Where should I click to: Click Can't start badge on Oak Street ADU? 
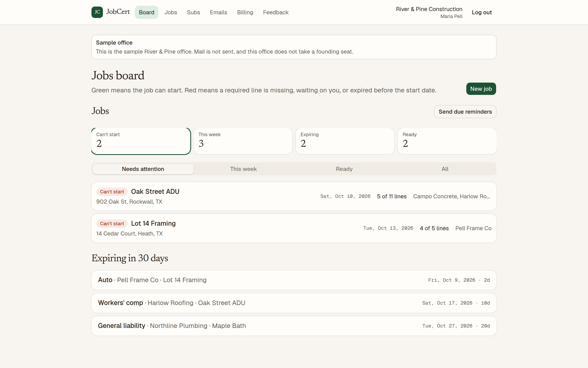pos(112,192)
